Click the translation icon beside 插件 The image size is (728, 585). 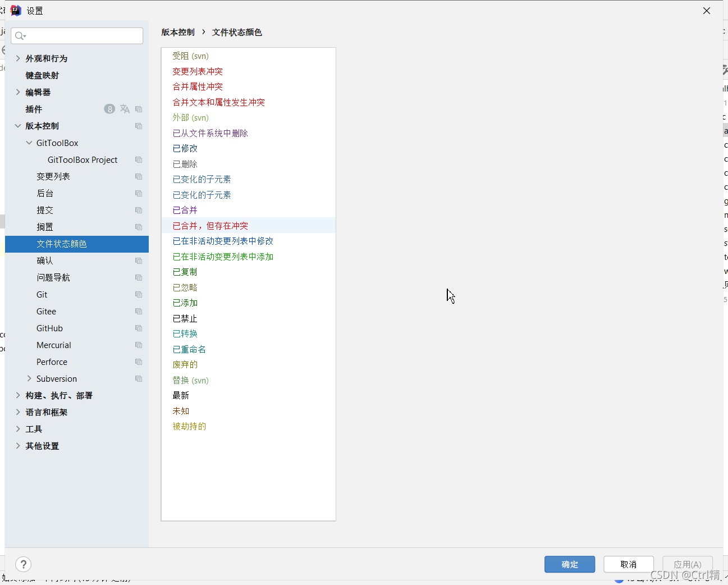point(125,109)
